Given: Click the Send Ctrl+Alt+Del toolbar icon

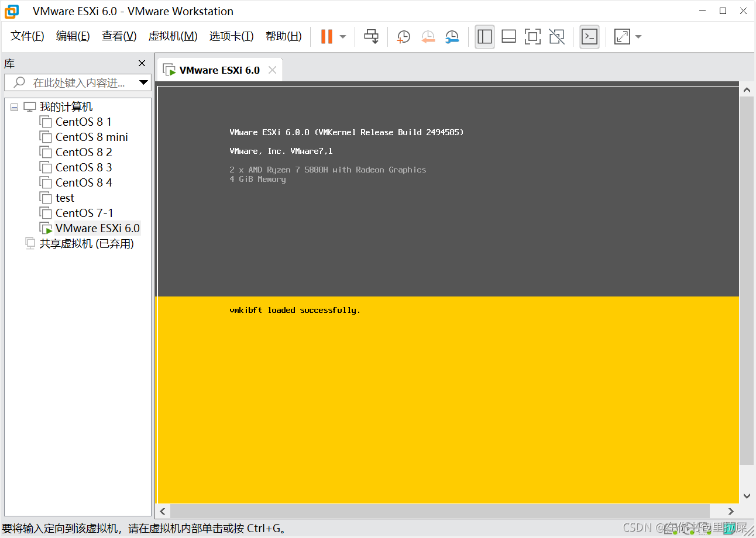Looking at the screenshot, I should click(x=371, y=36).
